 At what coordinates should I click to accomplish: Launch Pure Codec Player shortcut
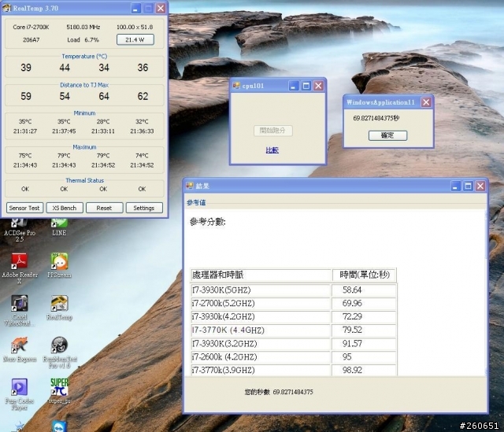coord(19,389)
